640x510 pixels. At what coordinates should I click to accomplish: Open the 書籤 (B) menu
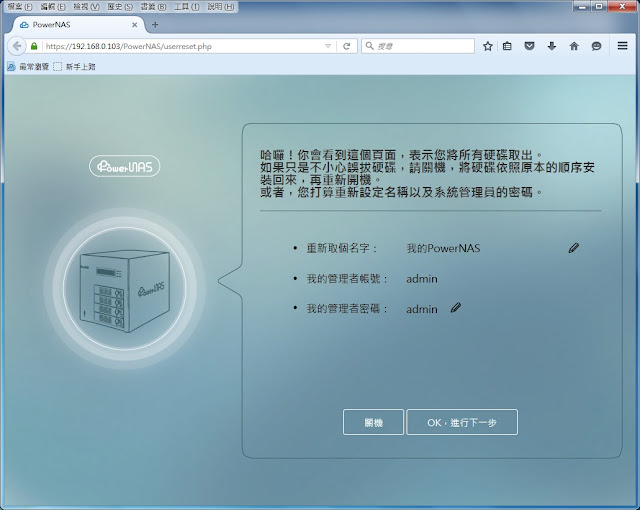pos(153,7)
